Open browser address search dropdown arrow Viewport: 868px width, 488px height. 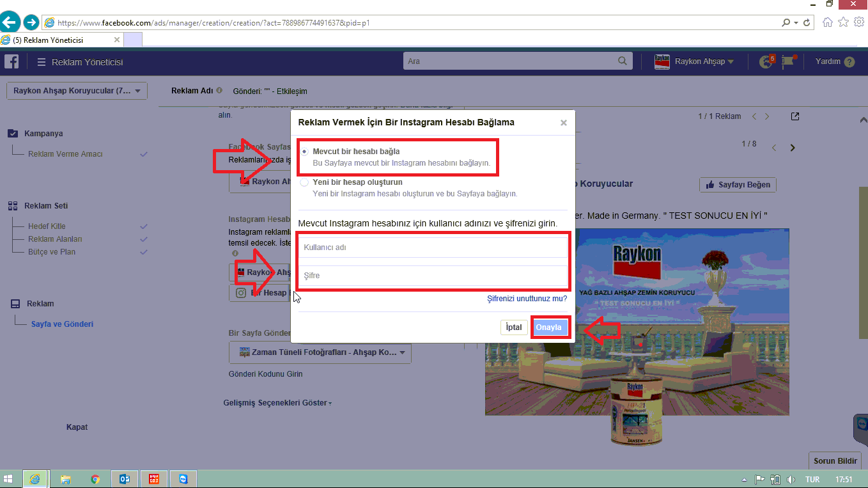796,22
